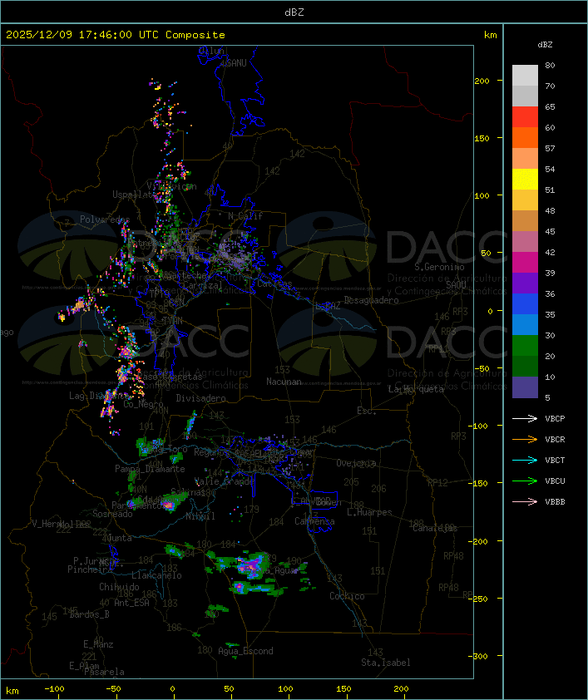This screenshot has width=588, height=700.
Task: Select the light grey 70-80 dBZ swatch
Action: point(525,75)
